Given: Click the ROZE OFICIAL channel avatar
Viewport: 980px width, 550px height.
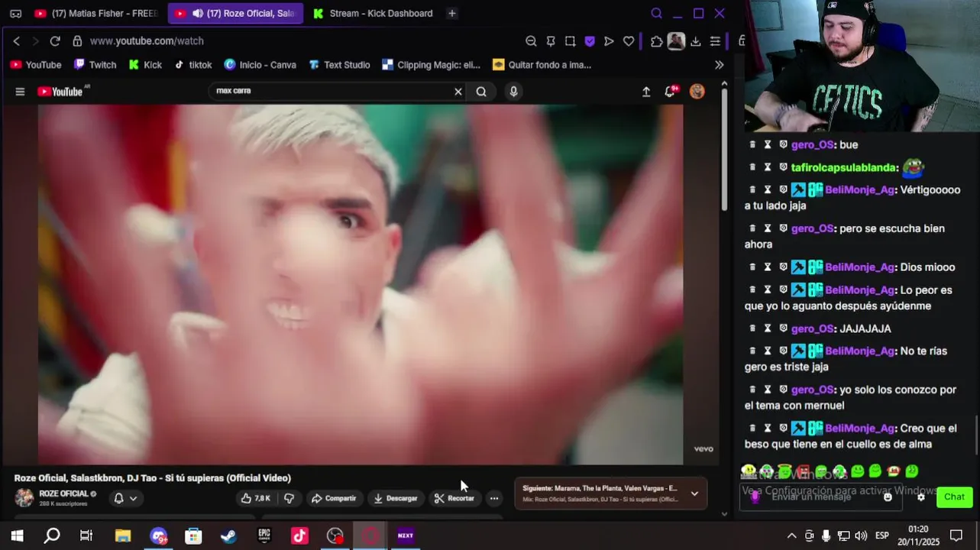Looking at the screenshot, I should pos(24,498).
